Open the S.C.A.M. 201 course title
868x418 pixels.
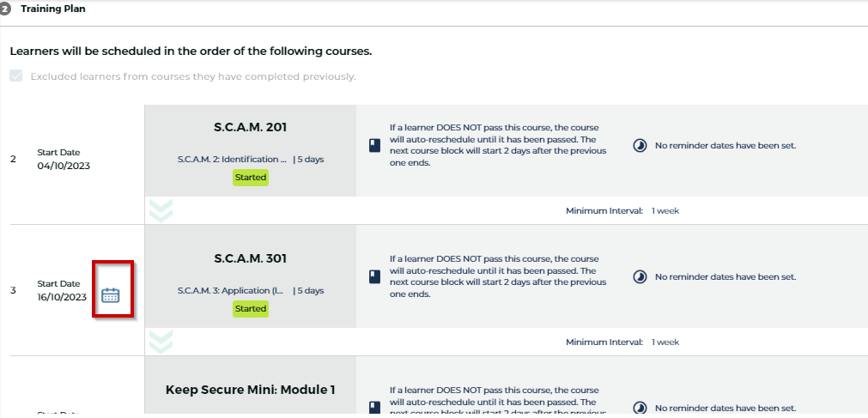tap(250, 128)
